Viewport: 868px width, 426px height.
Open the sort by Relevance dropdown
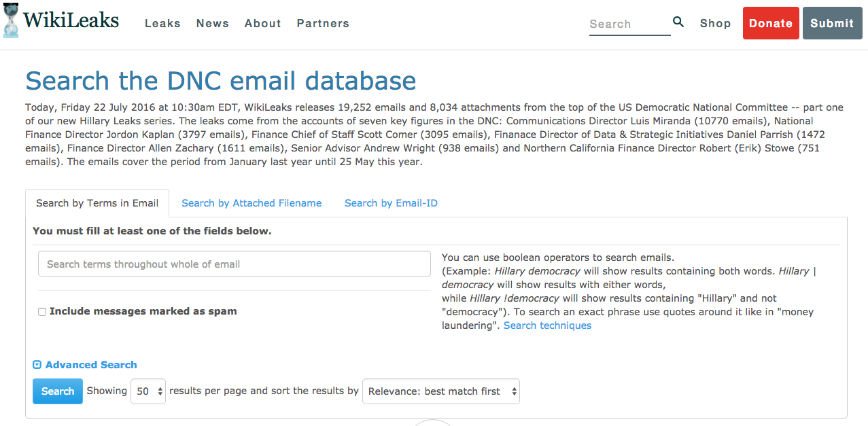point(441,391)
